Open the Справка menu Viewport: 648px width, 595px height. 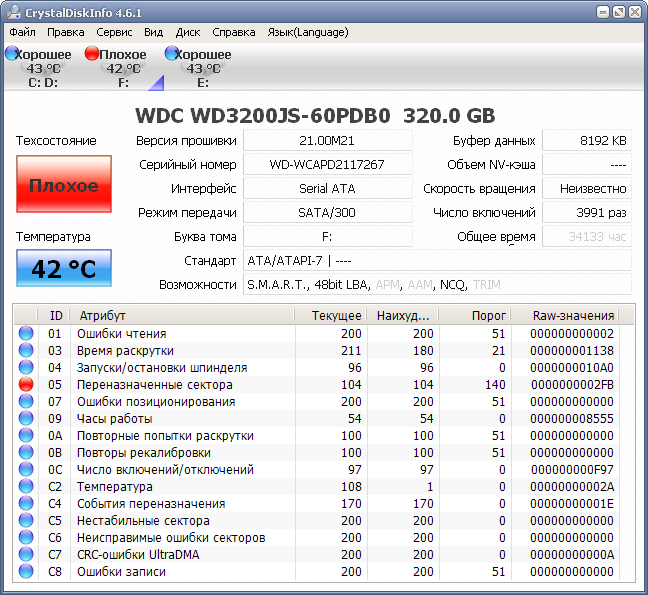tap(234, 32)
